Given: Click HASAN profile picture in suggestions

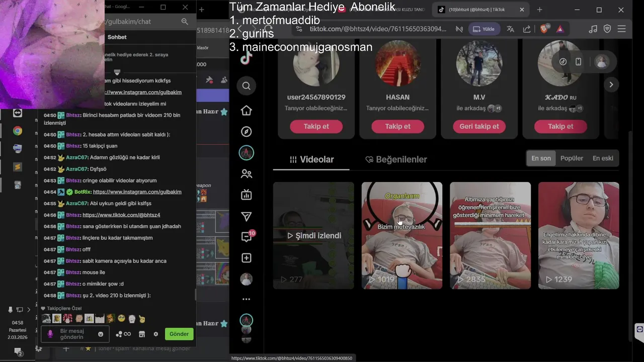Looking at the screenshot, I should (397, 63).
